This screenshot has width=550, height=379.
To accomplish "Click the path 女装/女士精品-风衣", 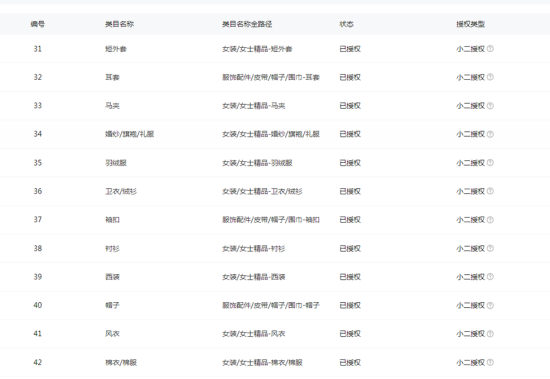I will [x=254, y=334].
